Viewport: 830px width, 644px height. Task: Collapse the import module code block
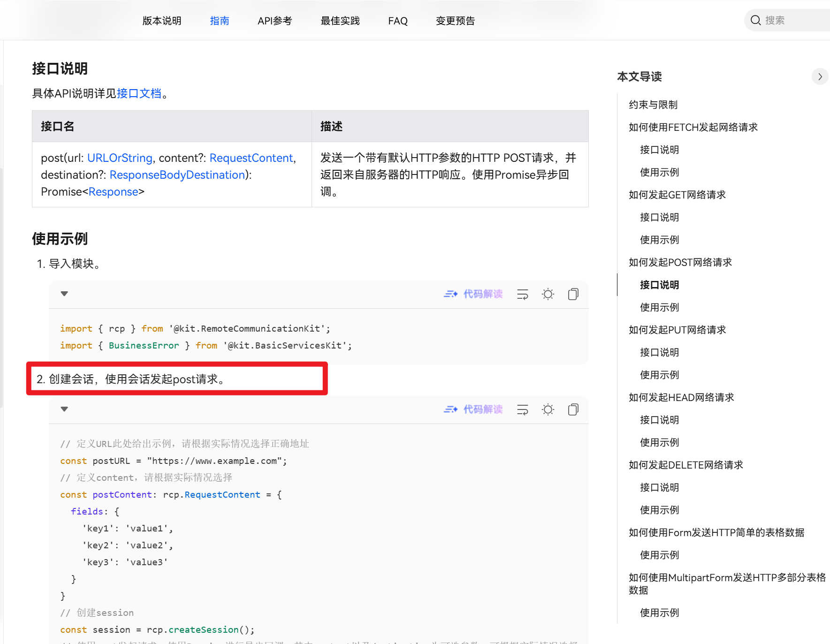click(64, 294)
